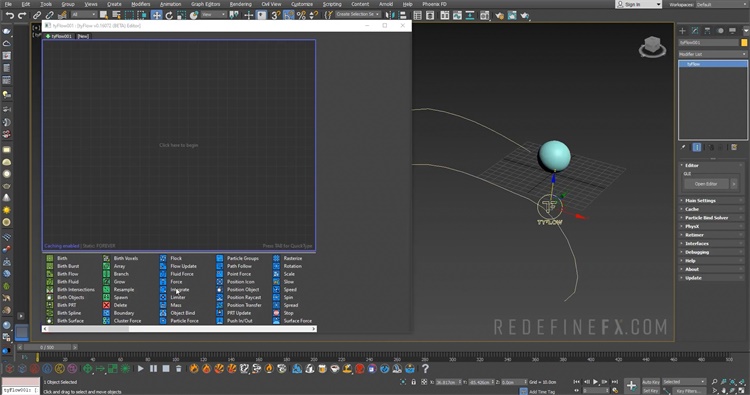Click the Key Filters button

(x=689, y=391)
